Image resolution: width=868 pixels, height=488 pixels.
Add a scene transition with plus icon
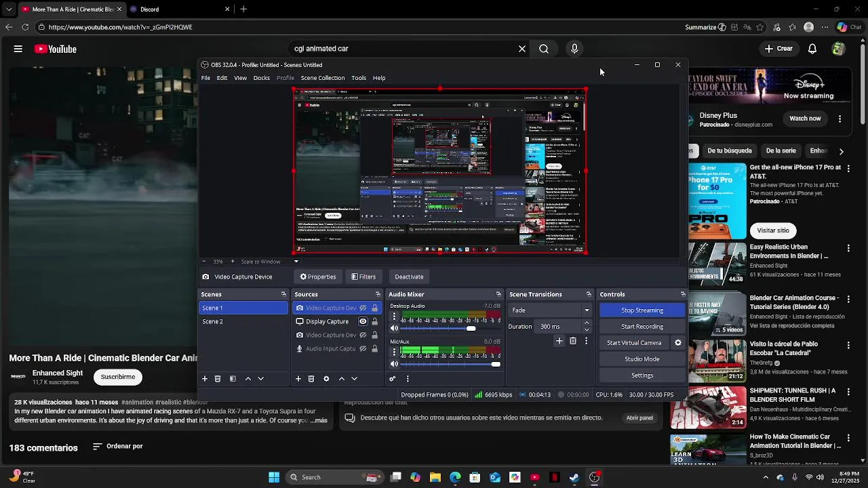tap(559, 341)
